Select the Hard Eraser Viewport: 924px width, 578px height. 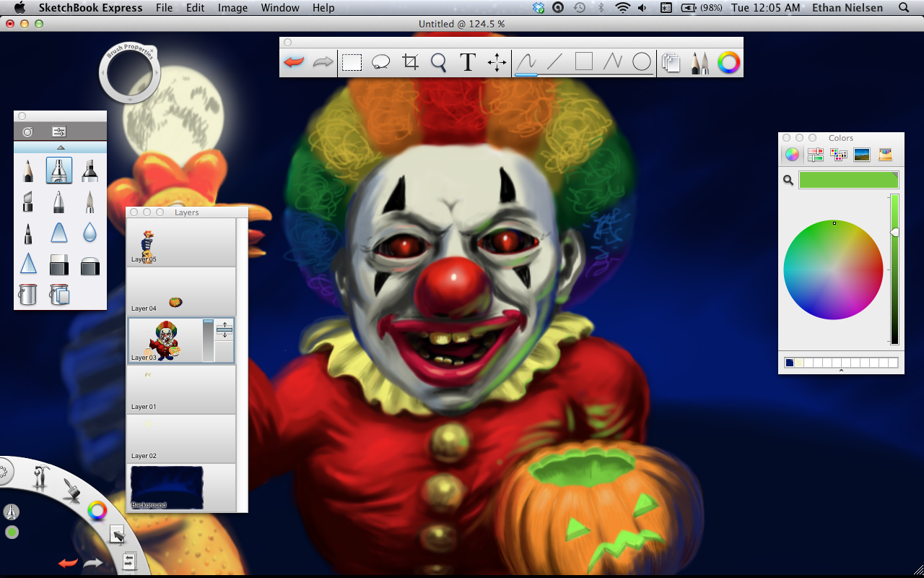pyautogui.click(x=58, y=264)
